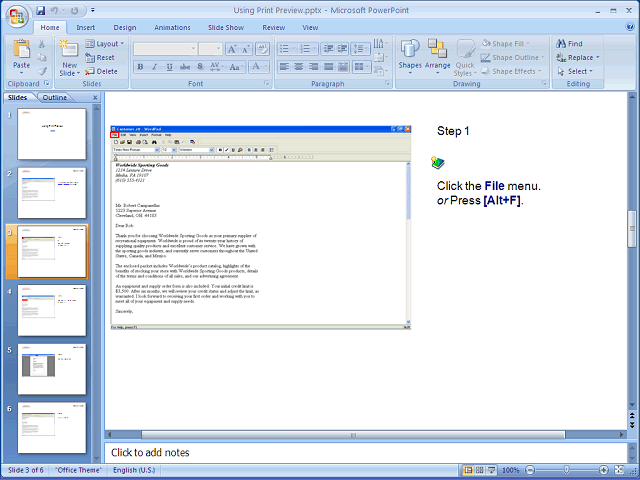
Task: Open the Animations ribbon tab
Action: 172,27
